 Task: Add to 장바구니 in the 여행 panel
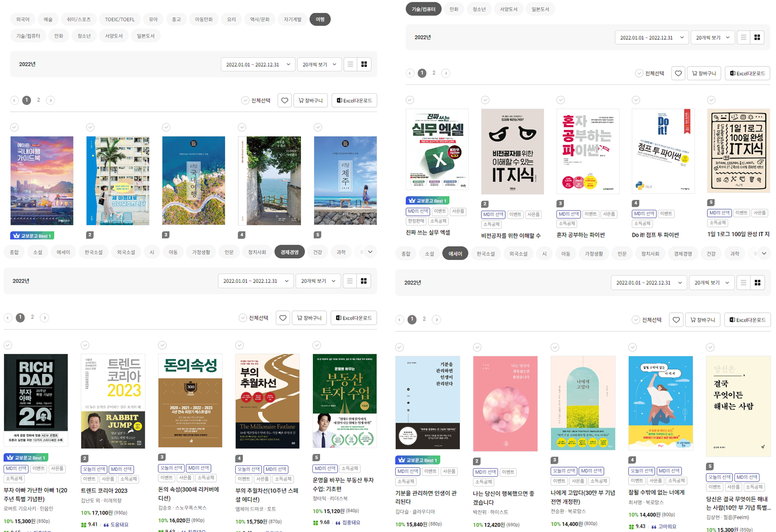coord(311,101)
